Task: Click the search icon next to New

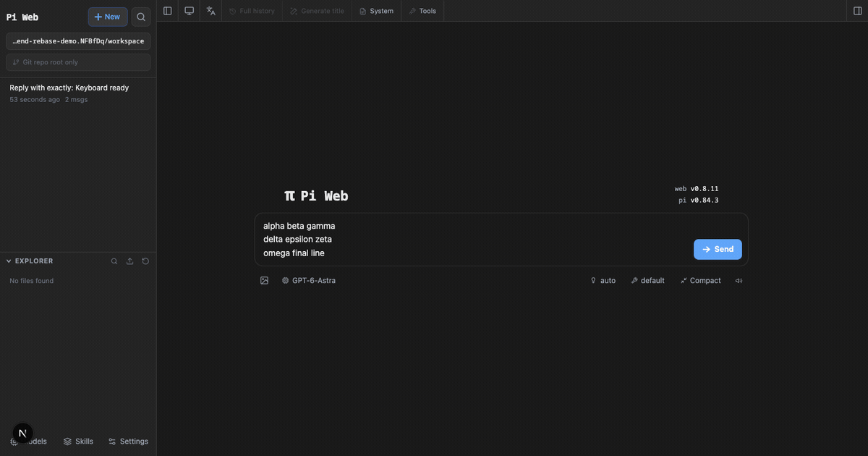Action: [x=141, y=17]
